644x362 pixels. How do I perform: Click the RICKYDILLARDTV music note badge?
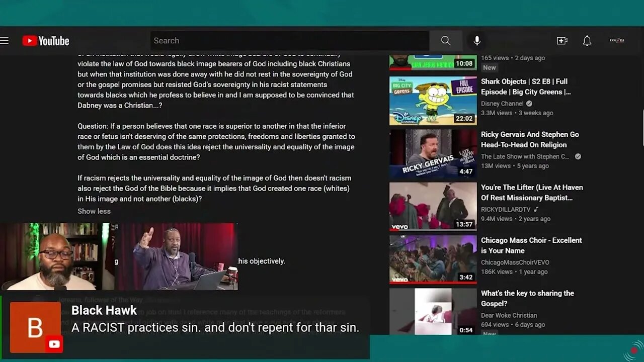pyautogui.click(x=536, y=209)
